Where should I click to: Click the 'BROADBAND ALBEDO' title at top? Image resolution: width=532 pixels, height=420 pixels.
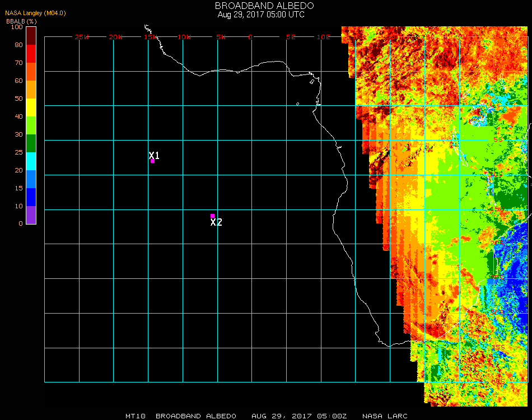click(264, 6)
